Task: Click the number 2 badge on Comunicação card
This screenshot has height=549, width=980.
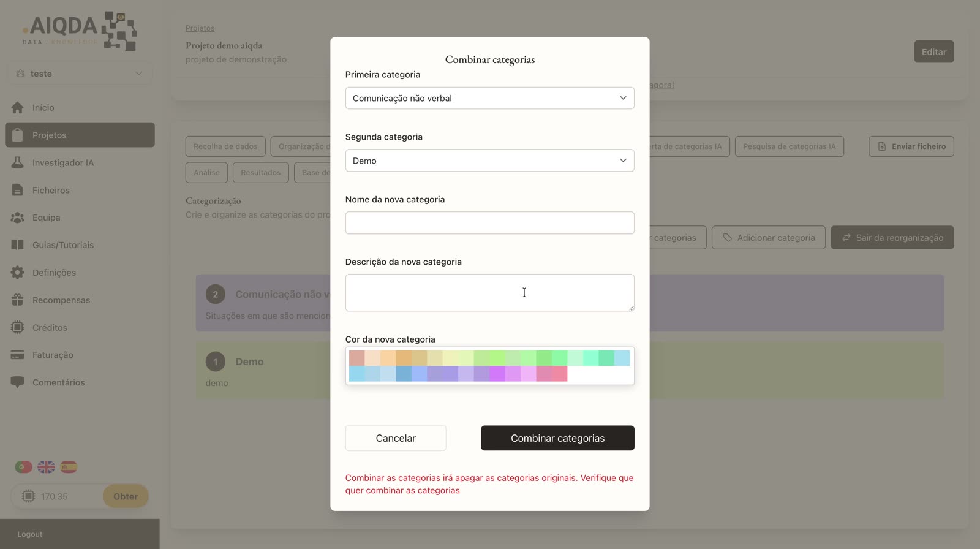Action: pyautogui.click(x=215, y=294)
